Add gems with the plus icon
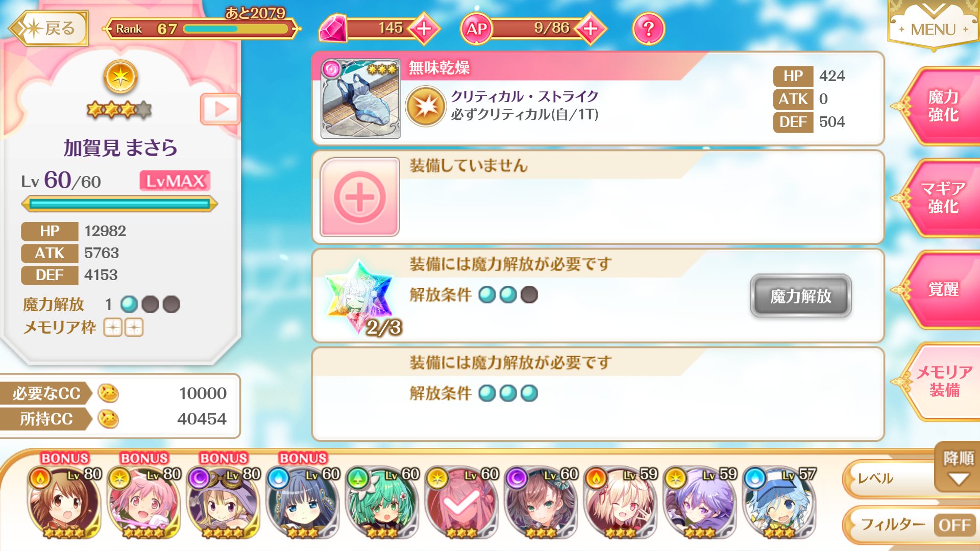Viewport: 980px width, 551px height. (424, 29)
